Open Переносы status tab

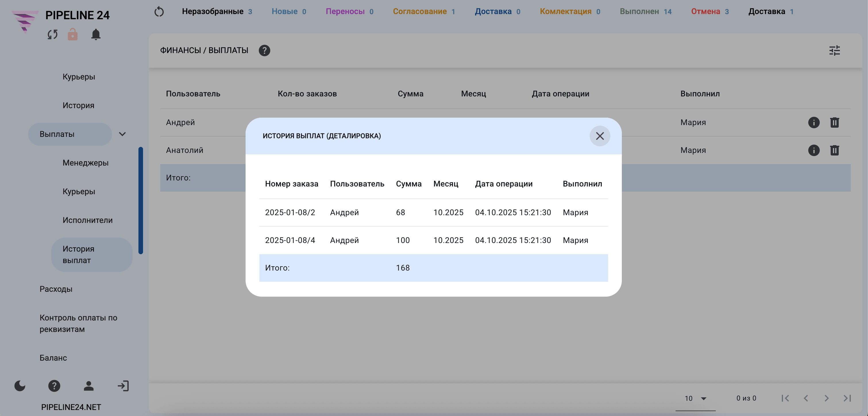coord(350,11)
